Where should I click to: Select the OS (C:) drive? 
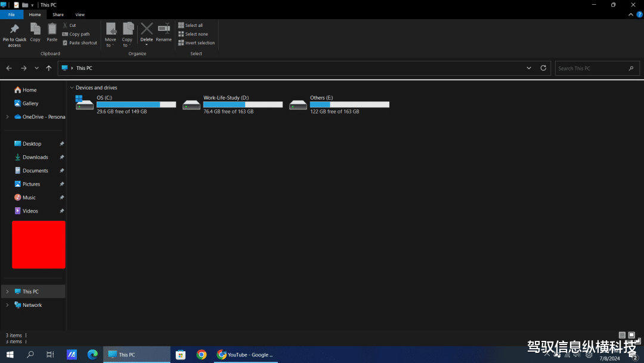[x=126, y=104]
